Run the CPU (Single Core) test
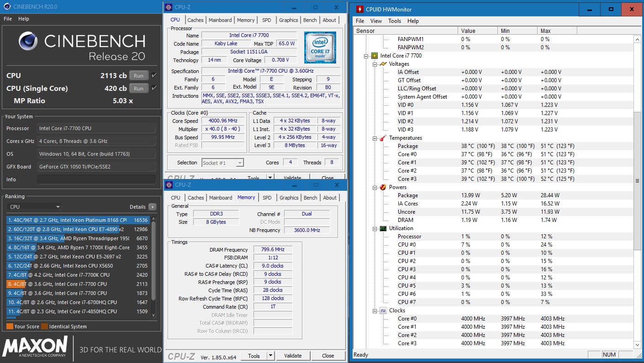The width and height of the screenshot is (644, 363). tap(138, 89)
